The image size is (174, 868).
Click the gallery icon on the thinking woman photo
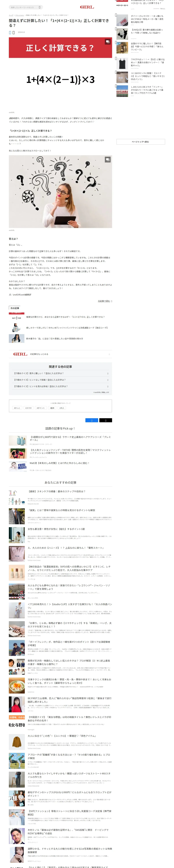[108, 159]
